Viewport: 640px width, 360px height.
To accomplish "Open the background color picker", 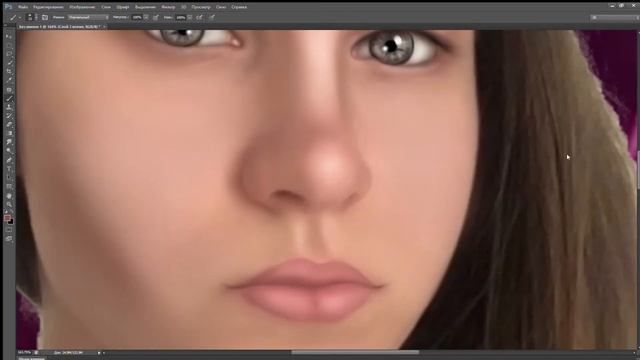I will click(x=11, y=222).
